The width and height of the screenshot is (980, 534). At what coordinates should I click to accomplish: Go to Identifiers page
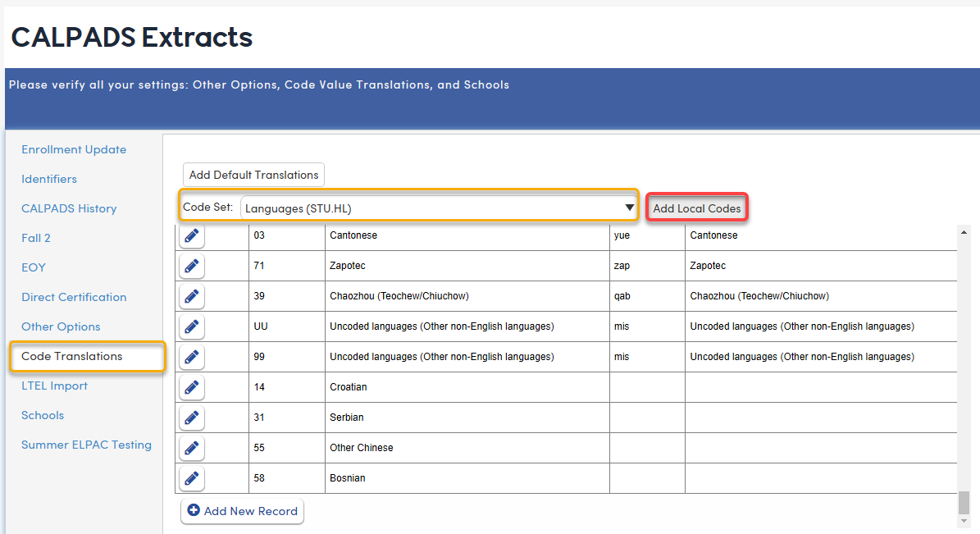click(x=49, y=179)
